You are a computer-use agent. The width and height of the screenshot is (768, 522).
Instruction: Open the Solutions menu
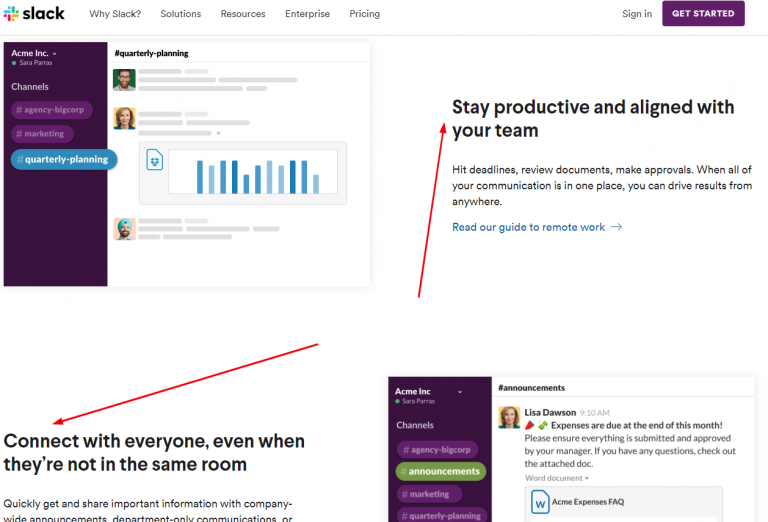180,14
